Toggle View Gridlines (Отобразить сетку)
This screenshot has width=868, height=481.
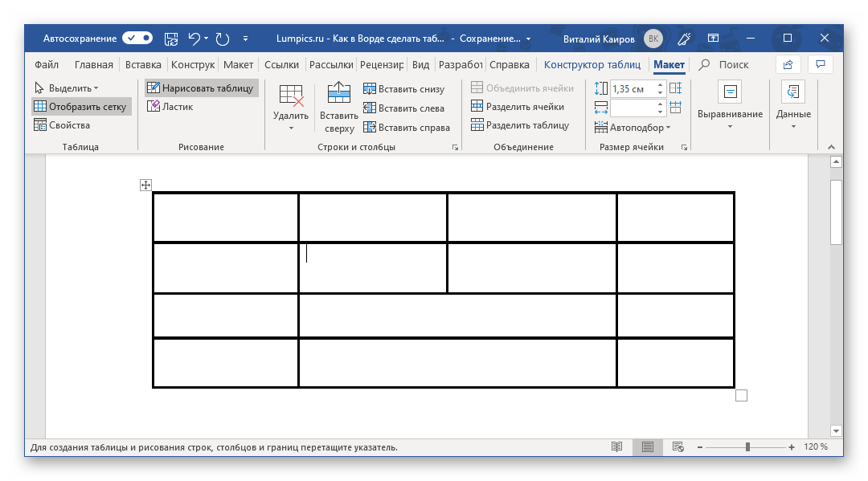point(79,107)
